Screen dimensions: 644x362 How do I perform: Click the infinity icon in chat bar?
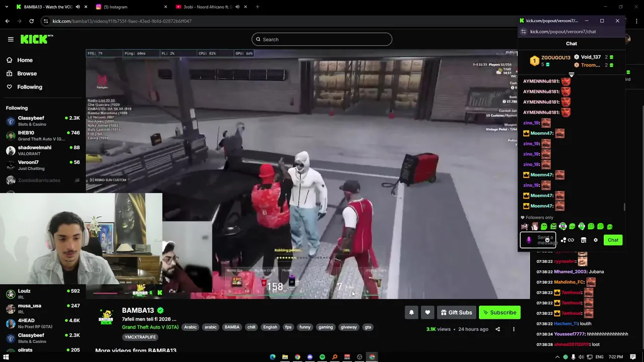point(571,240)
